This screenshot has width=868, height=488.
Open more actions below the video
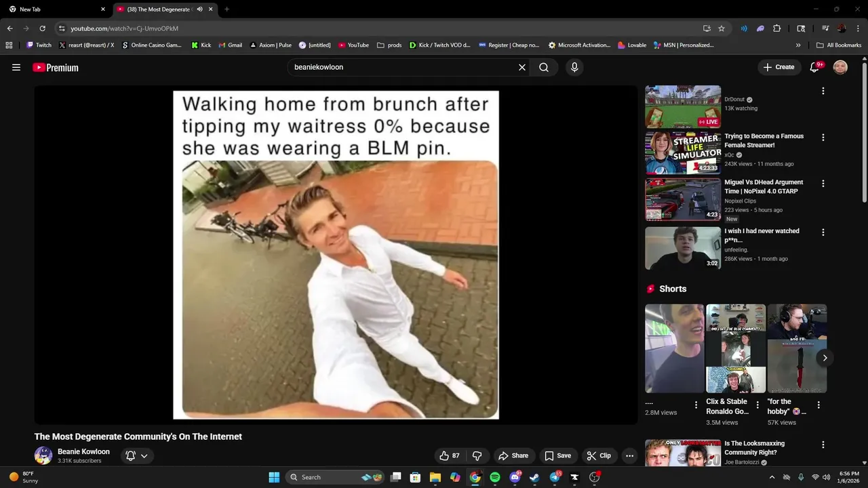[629, 455]
